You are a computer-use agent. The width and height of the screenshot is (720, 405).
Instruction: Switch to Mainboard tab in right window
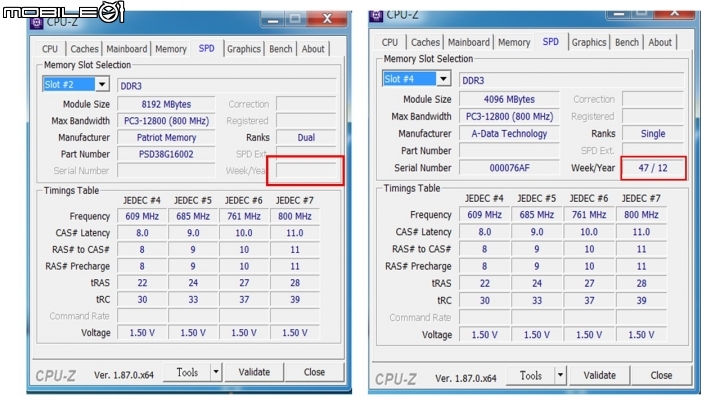(x=468, y=42)
